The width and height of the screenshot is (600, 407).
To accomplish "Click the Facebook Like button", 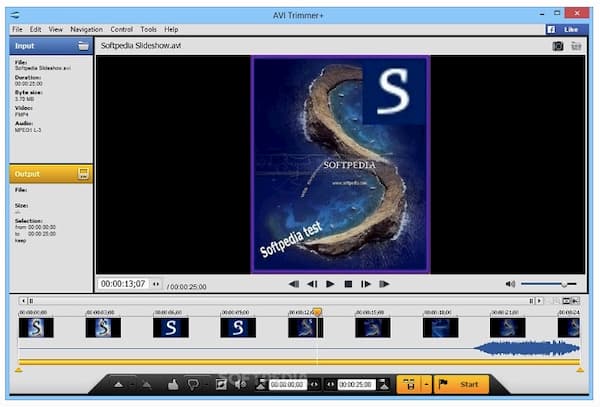I will coord(567,29).
